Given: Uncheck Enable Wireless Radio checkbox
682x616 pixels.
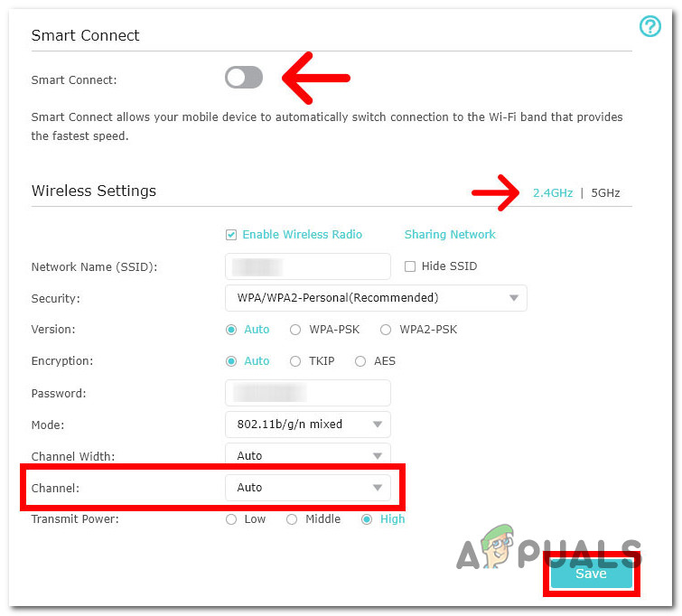Looking at the screenshot, I should (231, 235).
